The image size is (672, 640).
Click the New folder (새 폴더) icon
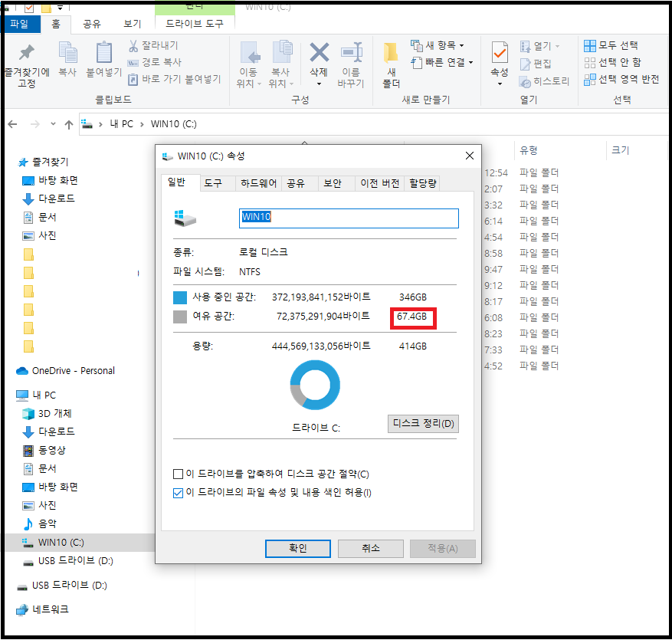391,53
